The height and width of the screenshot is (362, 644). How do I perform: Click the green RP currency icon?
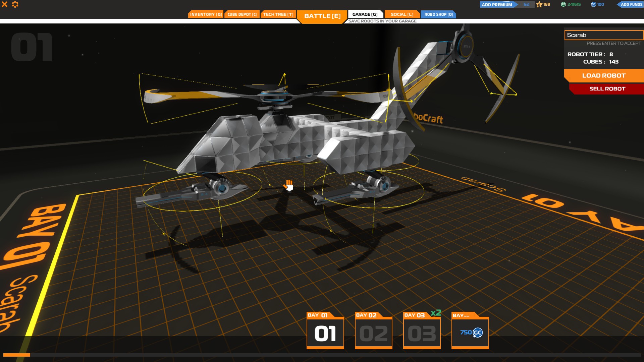[x=563, y=4]
